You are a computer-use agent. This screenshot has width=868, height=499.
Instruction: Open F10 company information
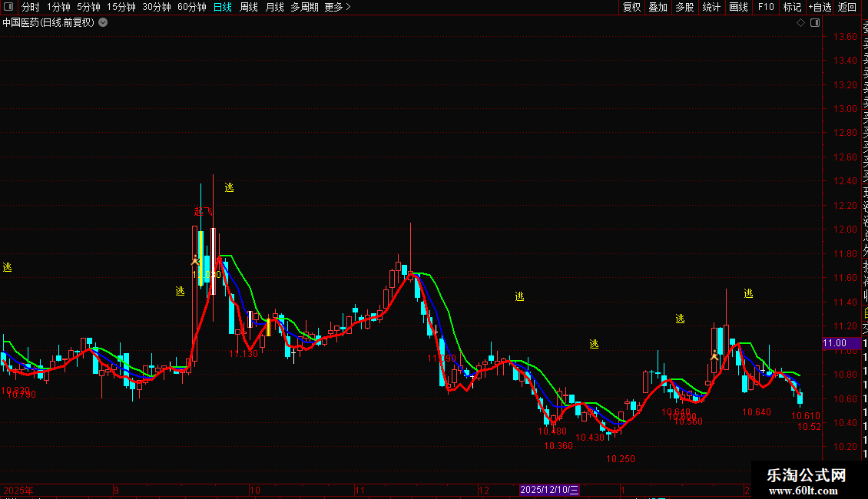tap(766, 7)
